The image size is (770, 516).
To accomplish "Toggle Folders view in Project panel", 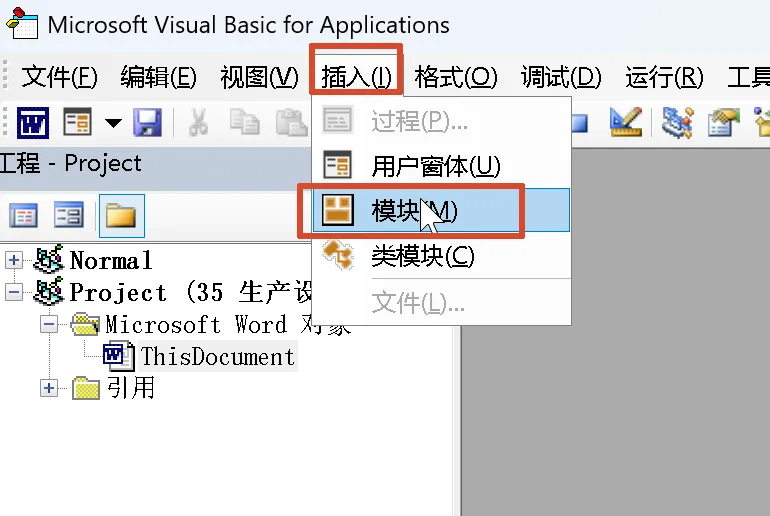I will coord(121,216).
